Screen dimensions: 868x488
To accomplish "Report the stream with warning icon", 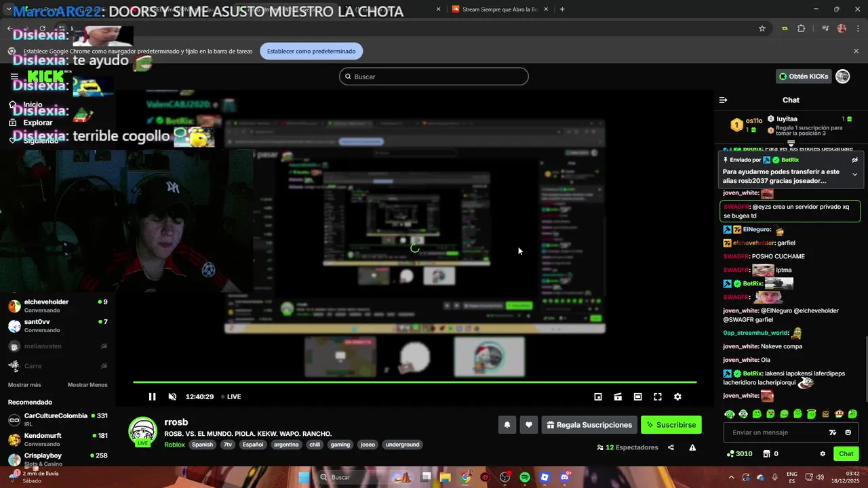I will [692, 447].
